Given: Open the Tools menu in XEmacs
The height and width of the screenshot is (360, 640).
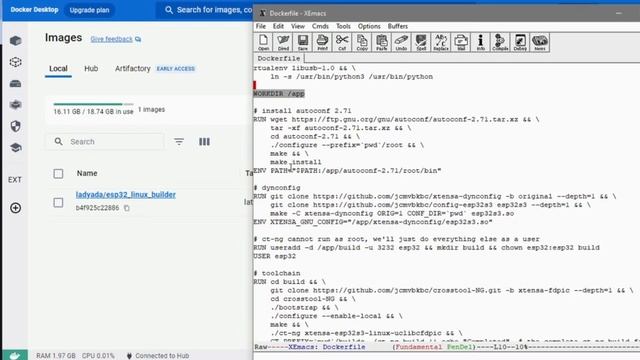Looking at the screenshot, I should (x=343, y=26).
